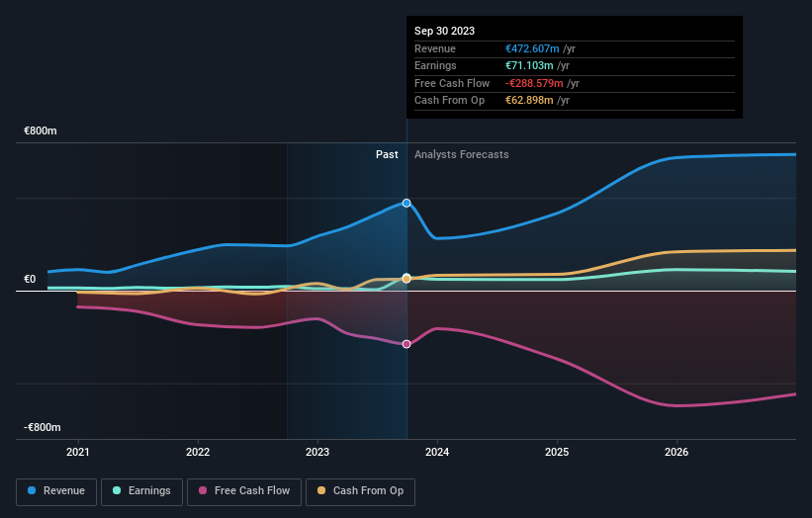The height and width of the screenshot is (518, 812).
Task: Click the Earnings row label in tooltip
Action: (435, 65)
